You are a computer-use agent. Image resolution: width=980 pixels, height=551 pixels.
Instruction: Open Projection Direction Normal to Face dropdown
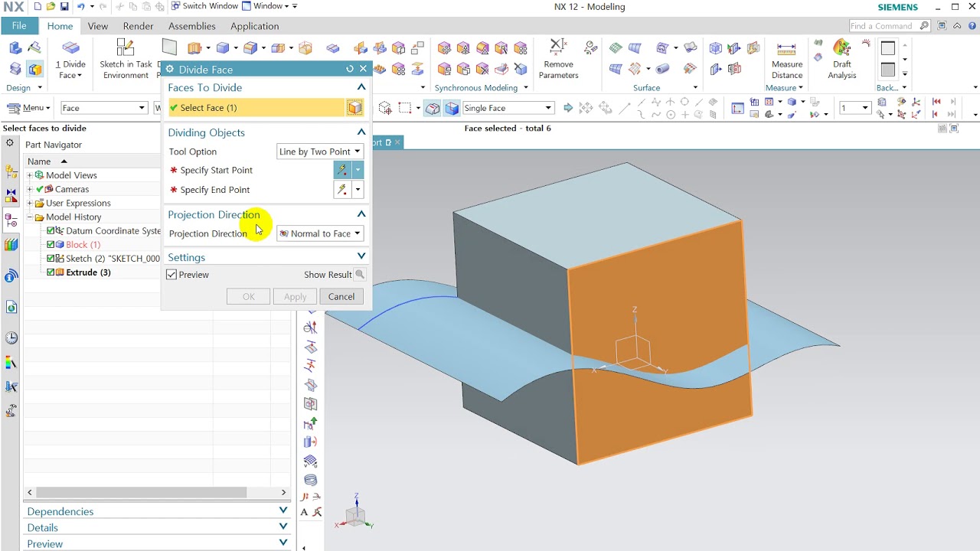[x=319, y=233]
